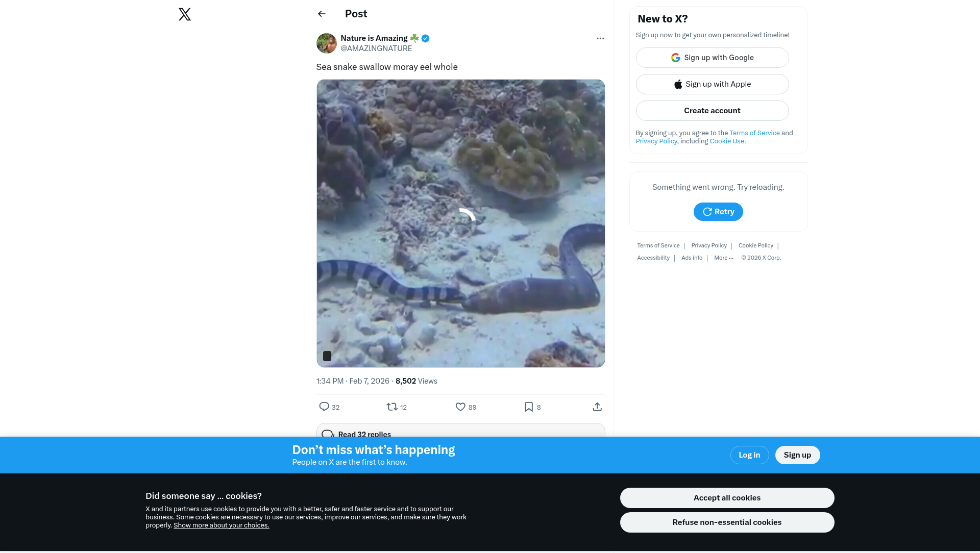Click the verified blue checkmark badge
The image size is (980, 553).
coord(425,38)
